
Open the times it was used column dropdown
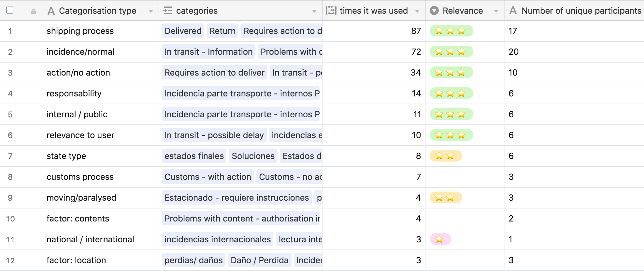(x=417, y=11)
